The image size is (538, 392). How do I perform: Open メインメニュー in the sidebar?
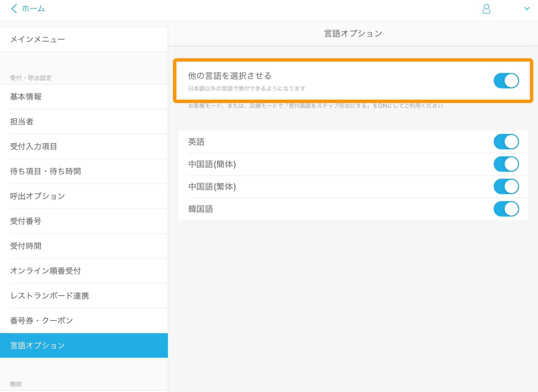[84, 39]
